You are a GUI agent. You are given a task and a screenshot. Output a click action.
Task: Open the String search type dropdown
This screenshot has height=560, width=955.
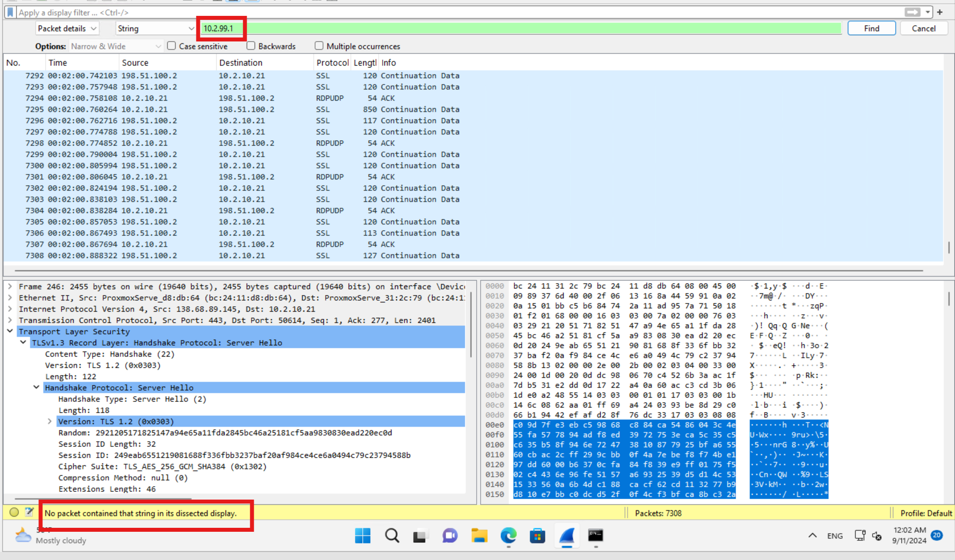(155, 29)
